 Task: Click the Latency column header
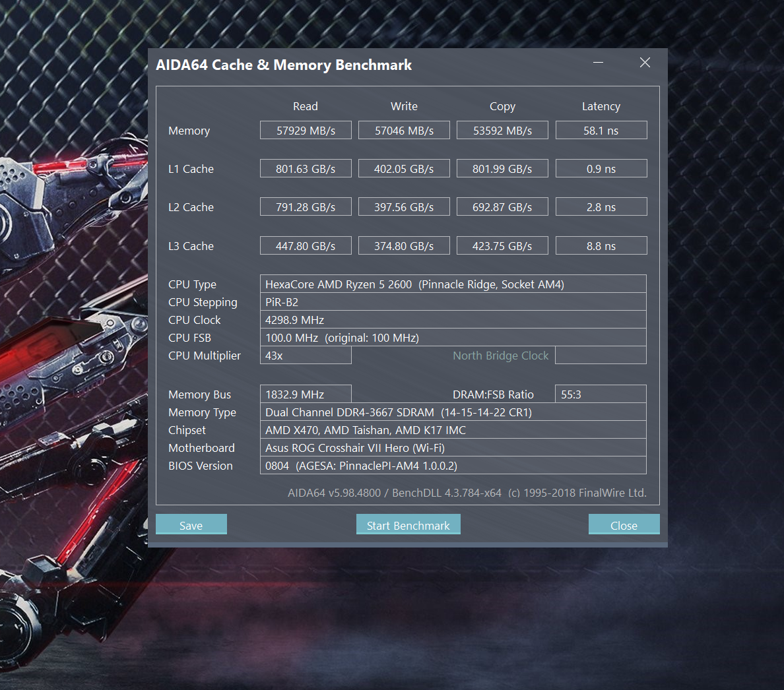pos(601,106)
